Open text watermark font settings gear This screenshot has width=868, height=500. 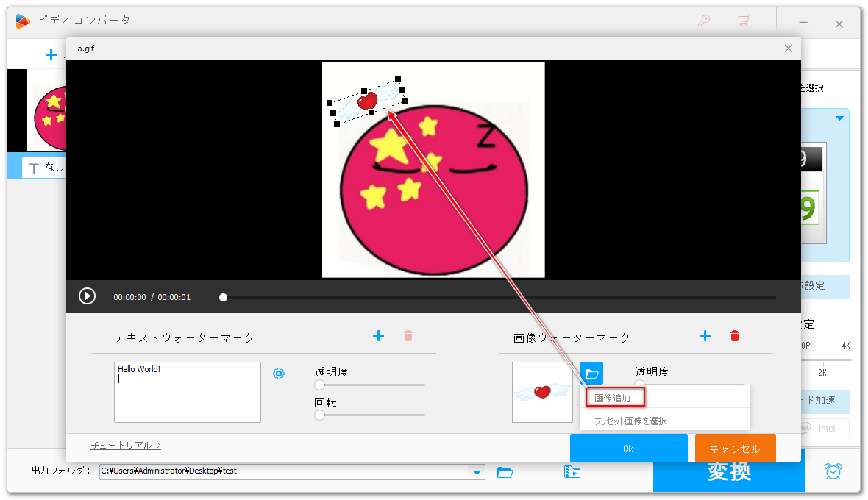279,374
